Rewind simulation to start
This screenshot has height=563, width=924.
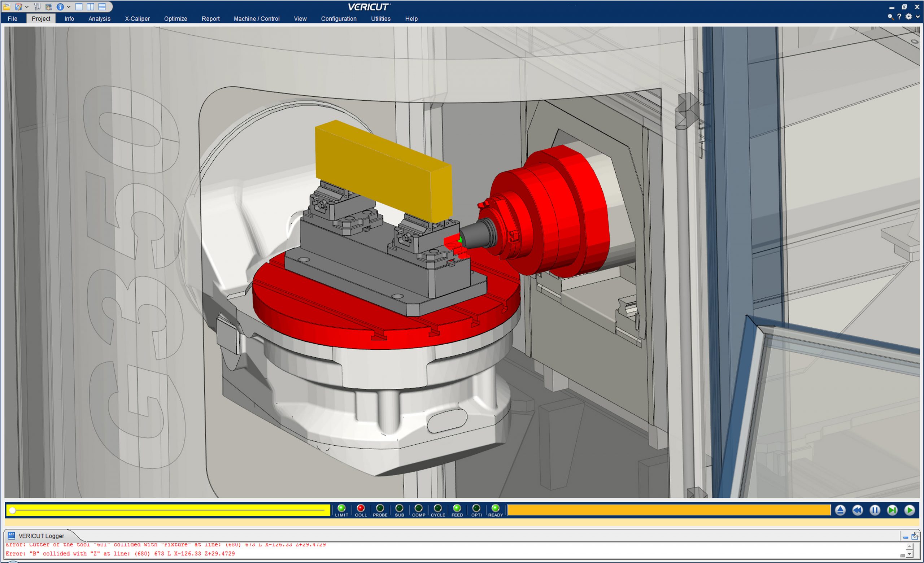pos(857,510)
